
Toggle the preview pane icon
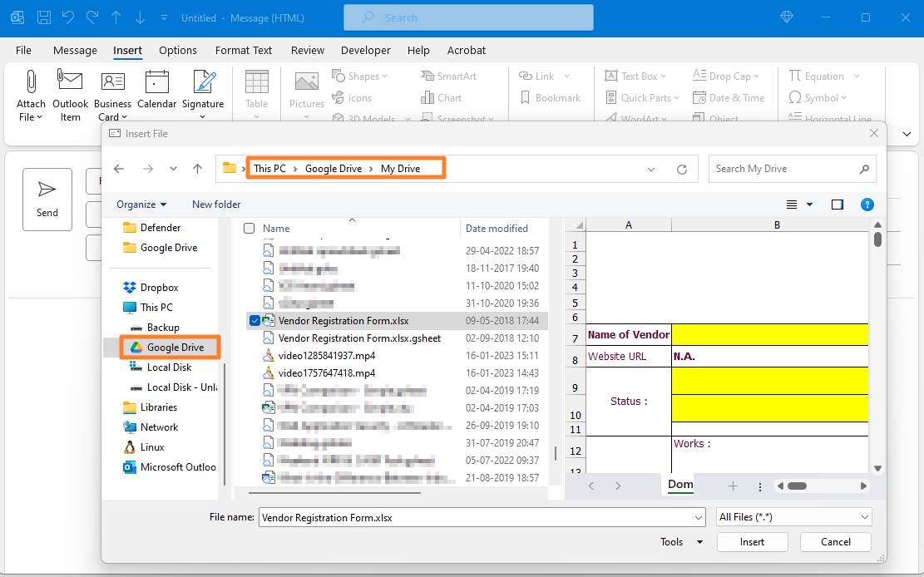coord(838,204)
